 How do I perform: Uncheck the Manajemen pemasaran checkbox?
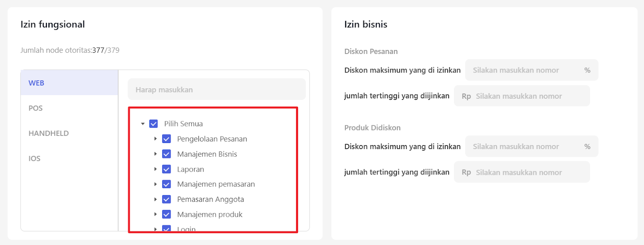(x=166, y=184)
